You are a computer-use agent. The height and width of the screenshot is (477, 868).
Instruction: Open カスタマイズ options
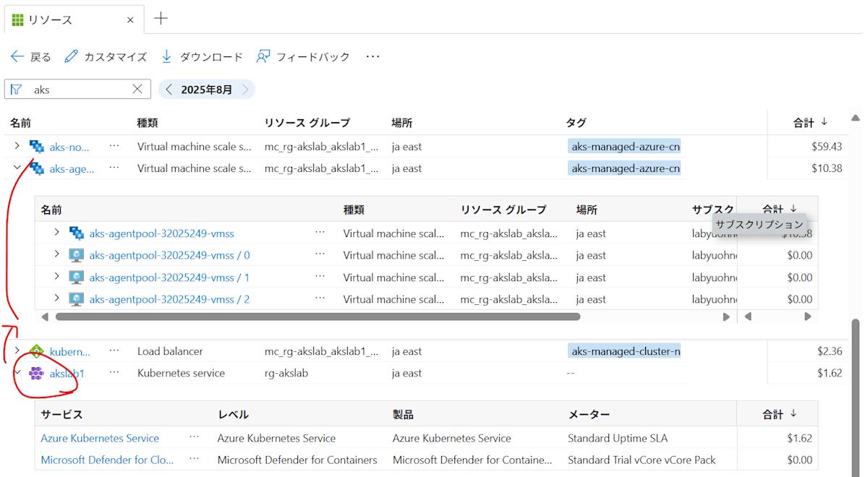(106, 56)
